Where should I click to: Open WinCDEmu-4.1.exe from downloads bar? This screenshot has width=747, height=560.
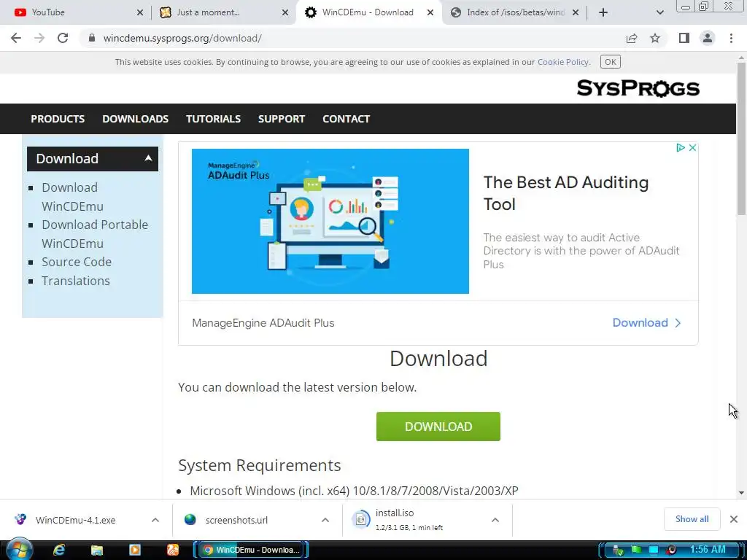click(75, 520)
